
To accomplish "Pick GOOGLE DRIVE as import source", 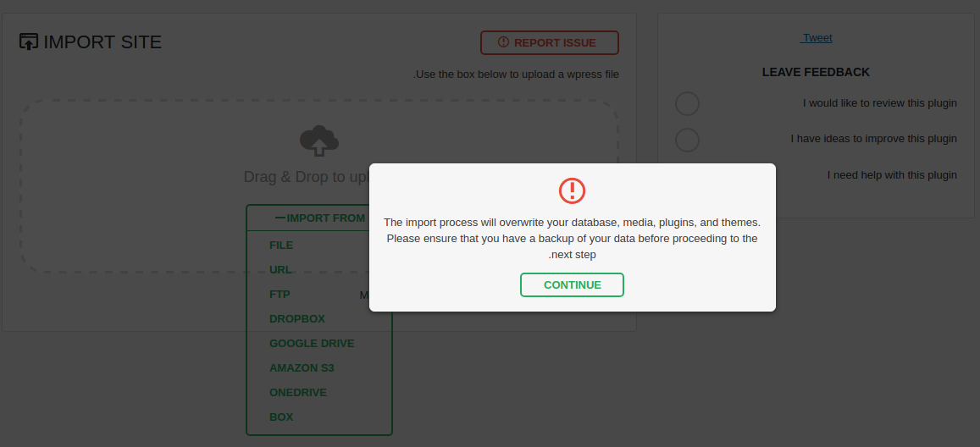I will [312, 344].
